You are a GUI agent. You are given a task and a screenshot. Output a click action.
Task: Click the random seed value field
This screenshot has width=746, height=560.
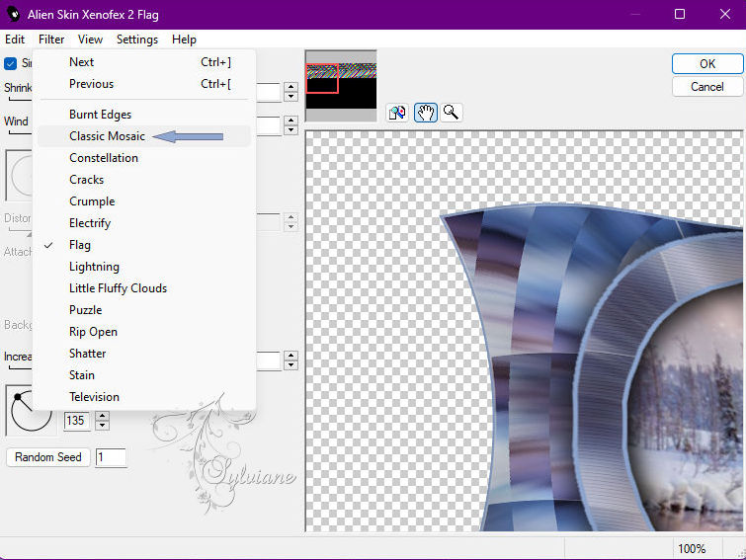111,458
